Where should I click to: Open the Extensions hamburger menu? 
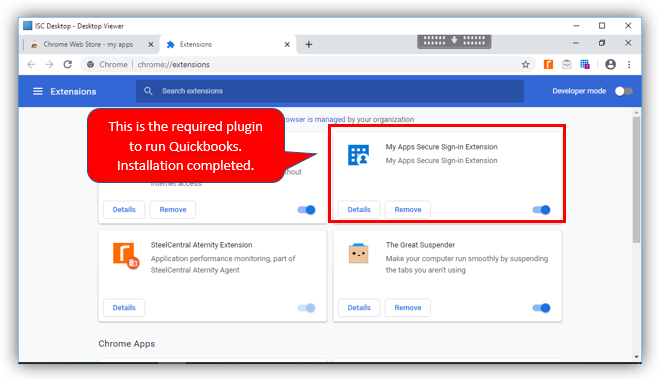pyautogui.click(x=38, y=91)
